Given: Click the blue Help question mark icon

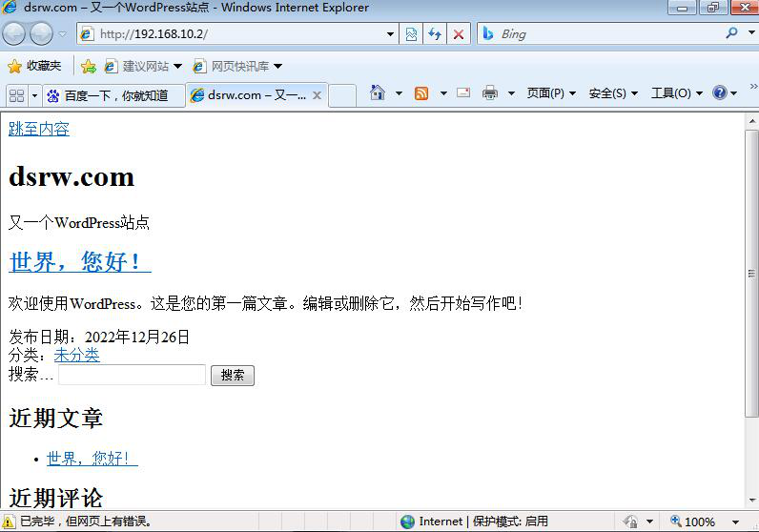Looking at the screenshot, I should (x=720, y=92).
